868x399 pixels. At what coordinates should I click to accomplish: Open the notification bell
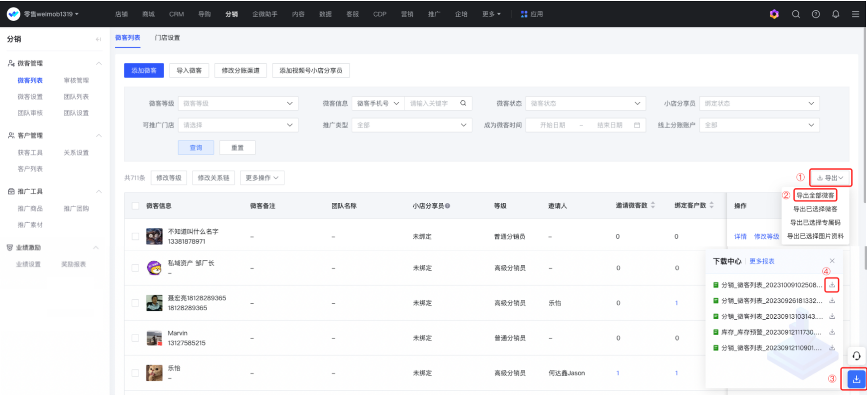coord(836,14)
